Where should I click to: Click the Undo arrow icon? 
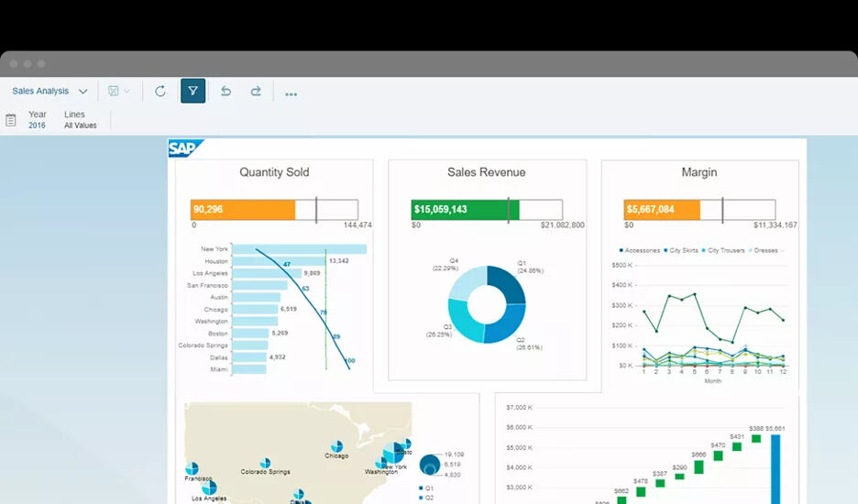(225, 92)
